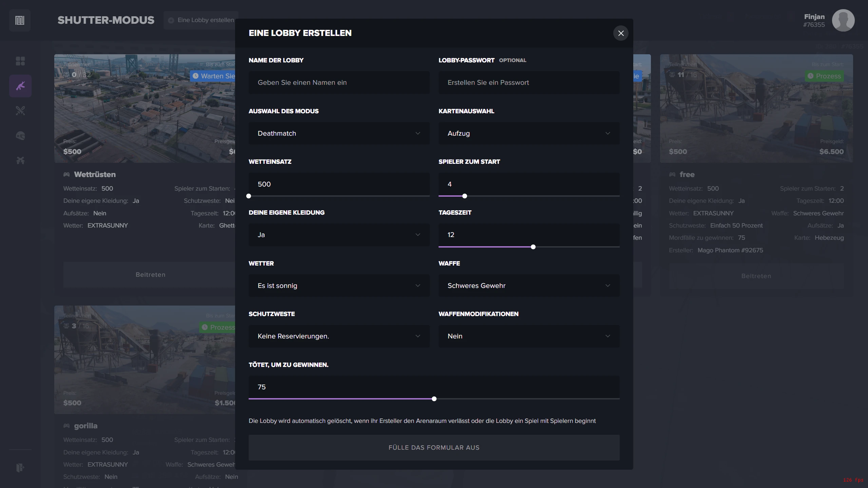Viewport: 868px width, 488px height.
Task: Focus the Name der Lobby input field
Action: click(339, 82)
